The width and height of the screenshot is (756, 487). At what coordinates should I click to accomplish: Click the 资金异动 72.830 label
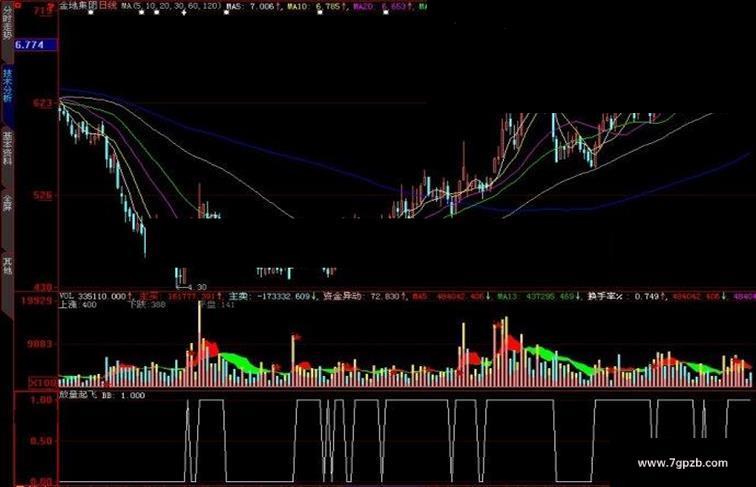click(x=365, y=296)
